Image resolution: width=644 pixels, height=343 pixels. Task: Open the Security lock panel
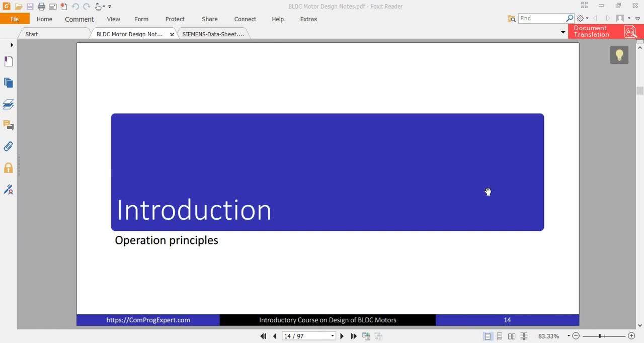9,168
